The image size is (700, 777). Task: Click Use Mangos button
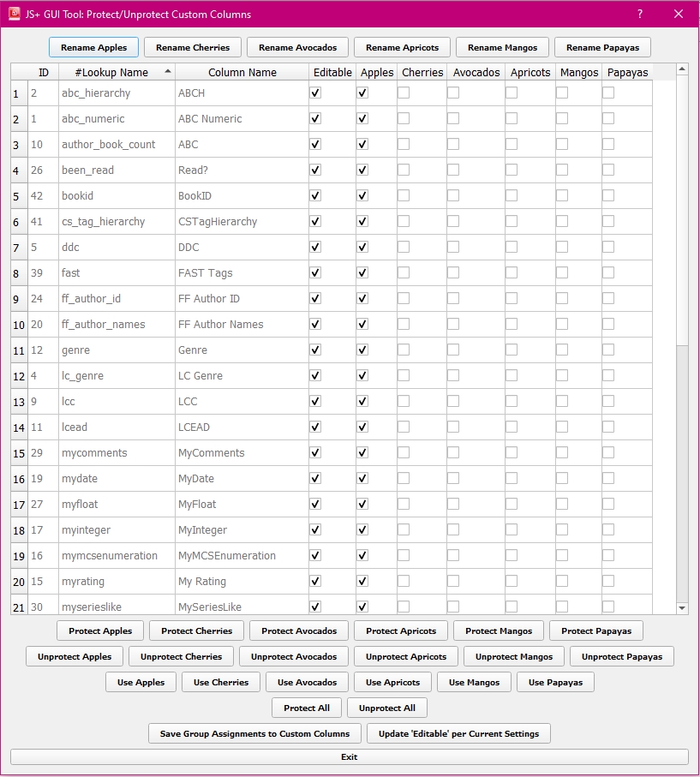(474, 683)
